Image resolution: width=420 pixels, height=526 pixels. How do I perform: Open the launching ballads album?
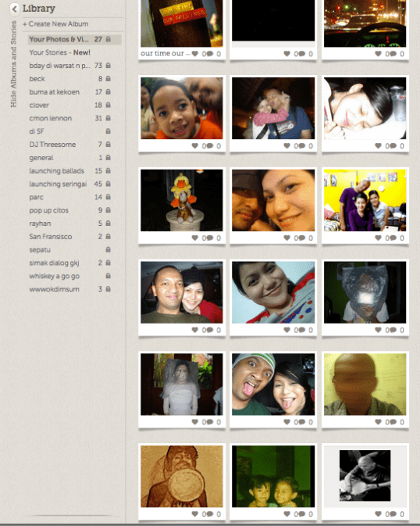[57, 170]
